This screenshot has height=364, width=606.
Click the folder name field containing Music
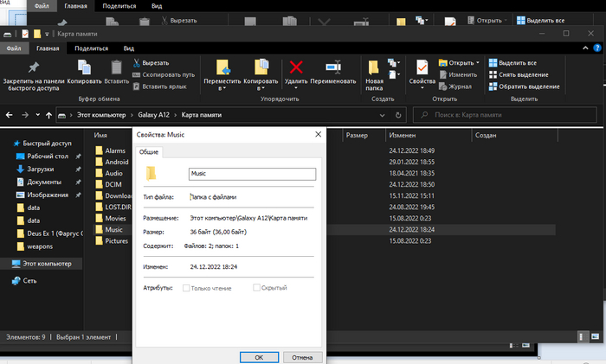tap(253, 173)
